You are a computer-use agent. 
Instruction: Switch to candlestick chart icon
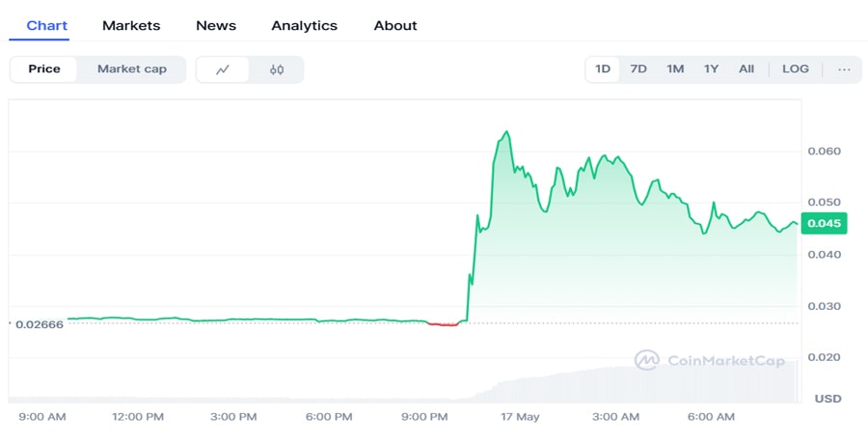click(x=277, y=69)
